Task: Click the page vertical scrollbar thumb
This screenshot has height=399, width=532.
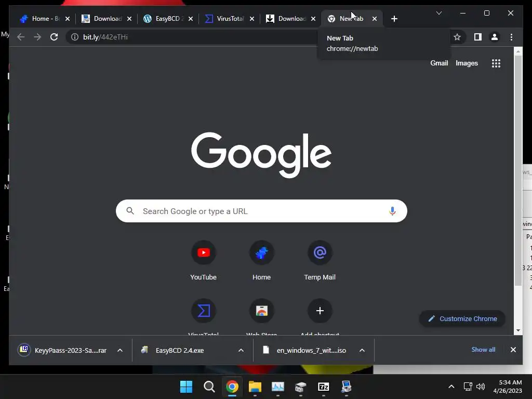Action: [518, 170]
